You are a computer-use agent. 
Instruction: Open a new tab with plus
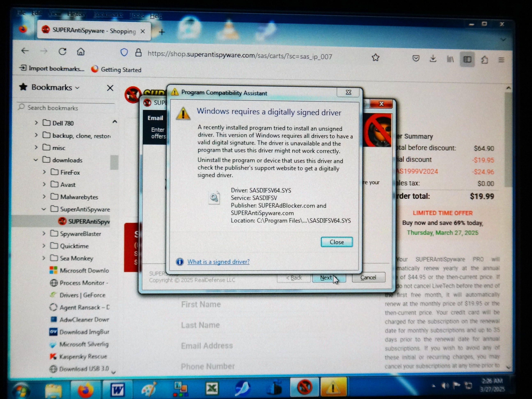[x=162, y=32]
